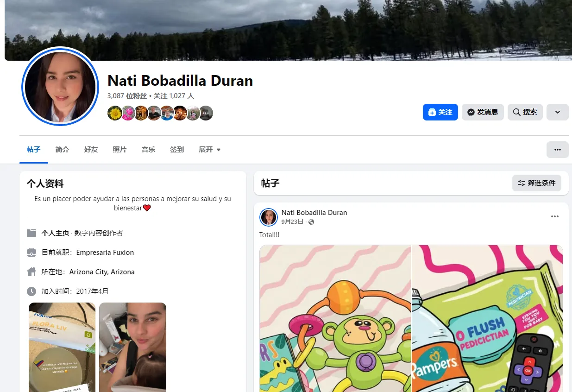
Task: Switch to the 简介 tab
Action: [x=62, y=150]
